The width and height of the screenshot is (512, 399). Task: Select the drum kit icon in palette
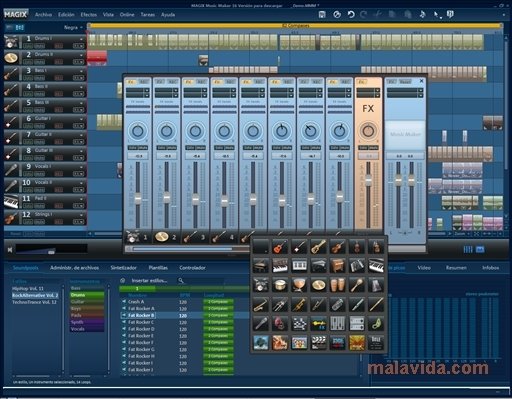[x=260, y=285]
